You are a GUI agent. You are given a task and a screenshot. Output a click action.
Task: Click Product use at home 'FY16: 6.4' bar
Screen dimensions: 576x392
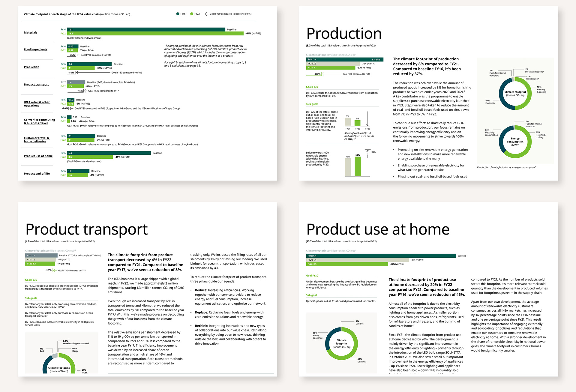click(381, 256)
